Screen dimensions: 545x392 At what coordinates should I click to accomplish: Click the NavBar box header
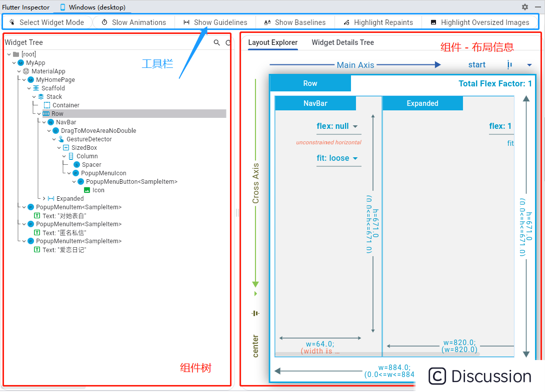point(315,103)
